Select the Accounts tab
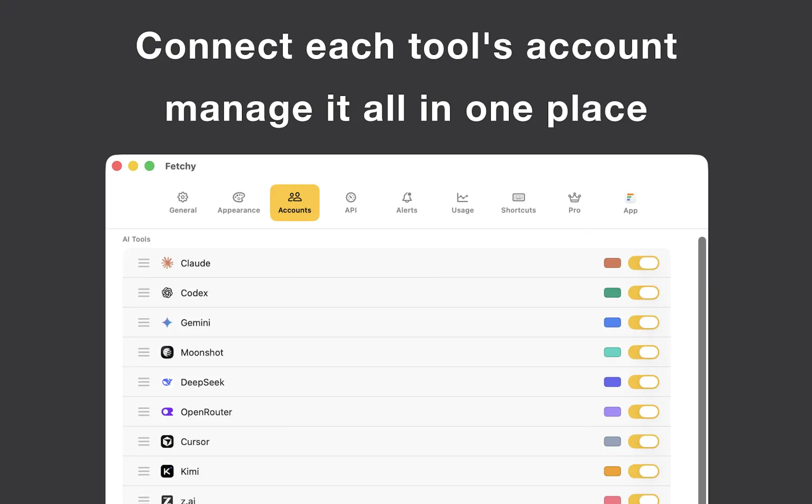Screen dimensions: 812x504 point(295,203)
